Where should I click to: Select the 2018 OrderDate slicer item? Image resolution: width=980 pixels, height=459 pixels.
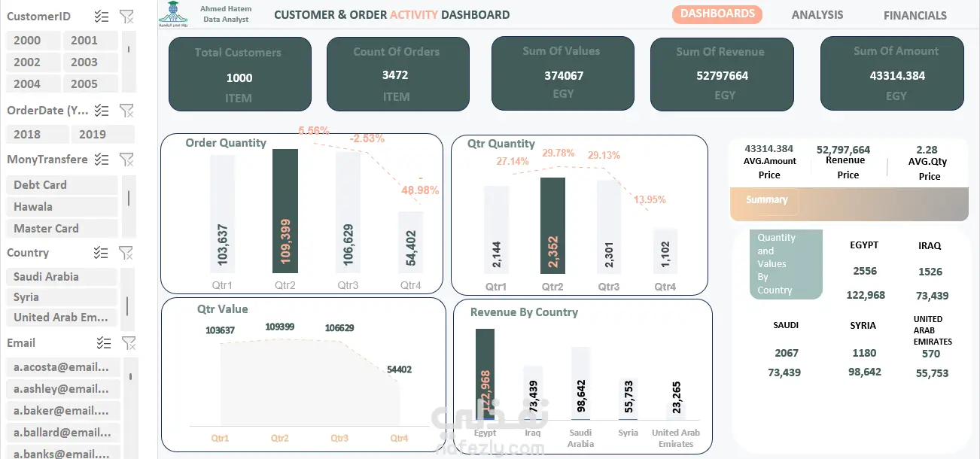pos(37,134)
